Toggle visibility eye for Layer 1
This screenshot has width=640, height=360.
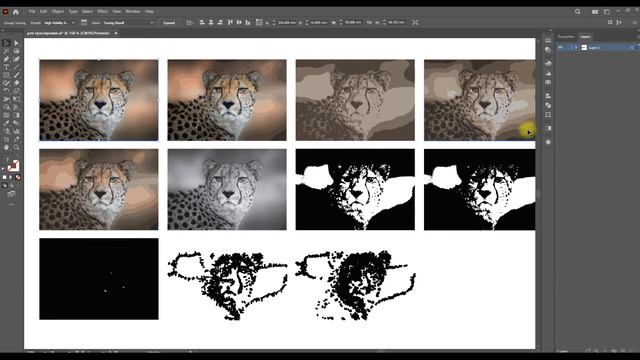click(x=560, y=48)
